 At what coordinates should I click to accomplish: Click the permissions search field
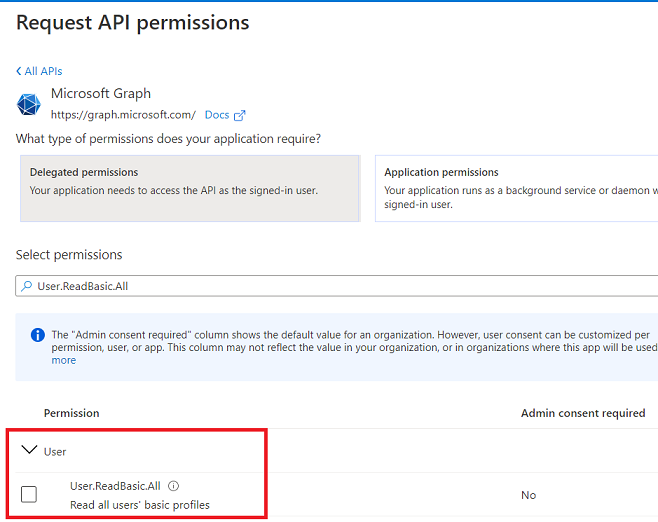coord(337,286)
